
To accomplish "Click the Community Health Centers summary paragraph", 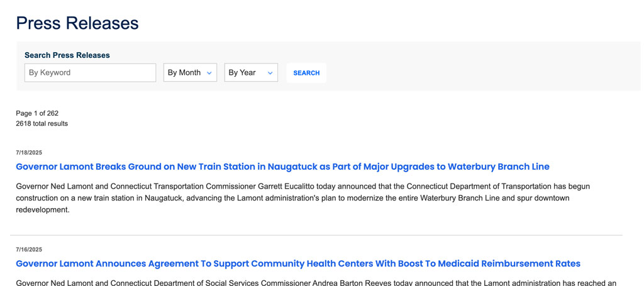I will coord(314,283).
